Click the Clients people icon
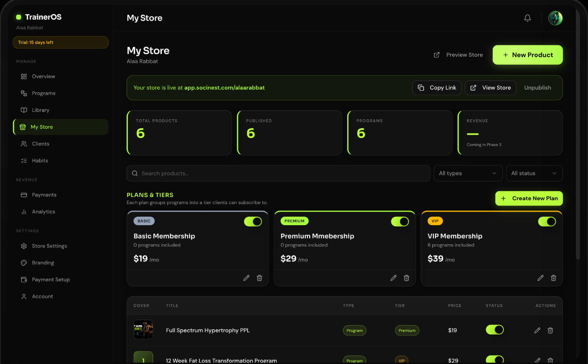Image resolution: width=588 pixels, height=364 pixels. point(24,144)
